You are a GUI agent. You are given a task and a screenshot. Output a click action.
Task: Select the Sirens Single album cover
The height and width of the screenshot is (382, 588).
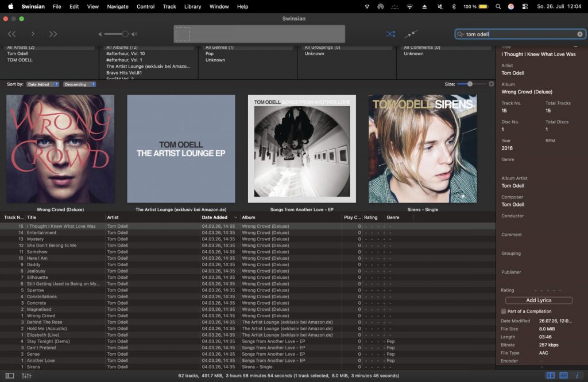pos(423,149)
